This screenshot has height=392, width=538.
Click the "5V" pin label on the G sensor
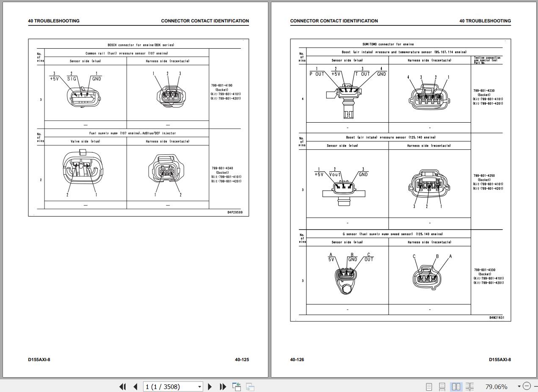tap(331, 259)
